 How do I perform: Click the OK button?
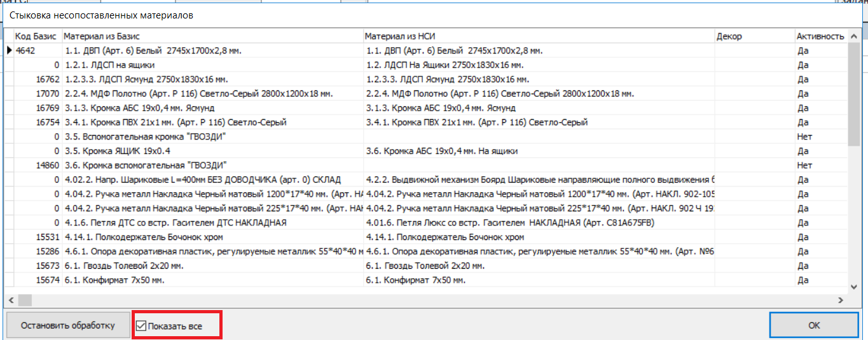(814, 325)
